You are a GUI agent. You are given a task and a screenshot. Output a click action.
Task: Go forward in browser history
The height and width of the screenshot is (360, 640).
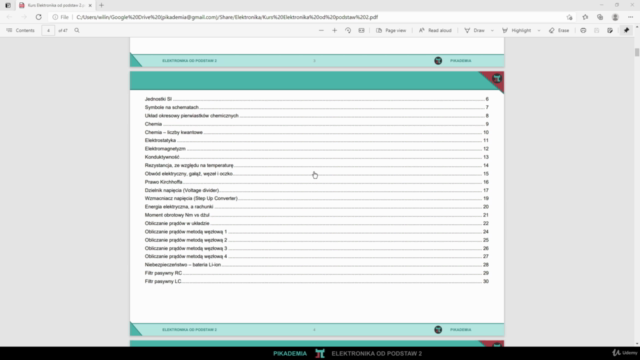pos(24,17)
